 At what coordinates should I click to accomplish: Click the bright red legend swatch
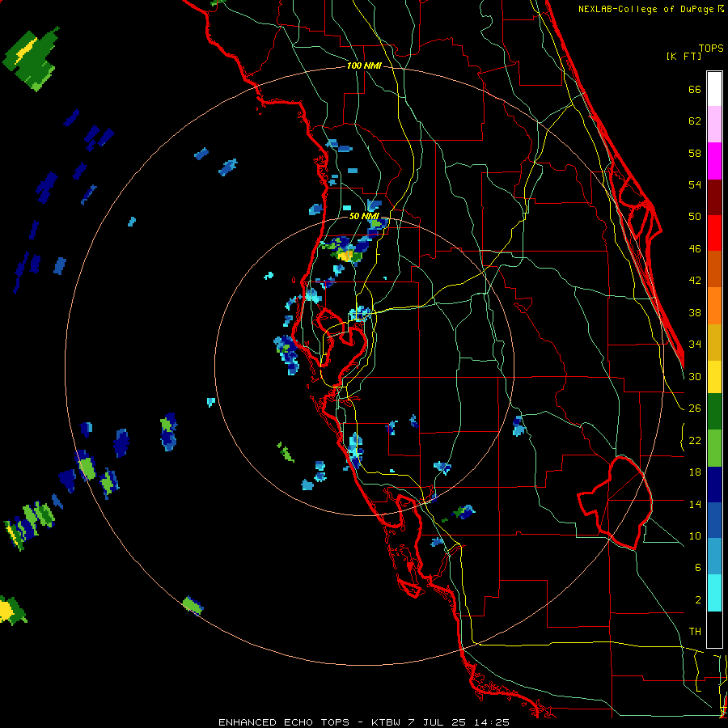[x=714, y=233]
